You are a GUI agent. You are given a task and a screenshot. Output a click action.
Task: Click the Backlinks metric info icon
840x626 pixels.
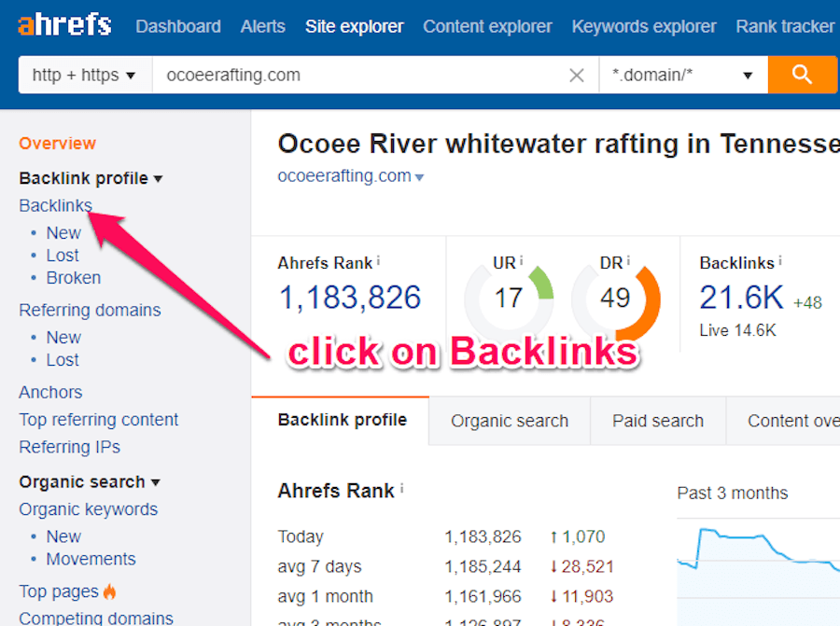pyautogui.click(x=780, y=258)
